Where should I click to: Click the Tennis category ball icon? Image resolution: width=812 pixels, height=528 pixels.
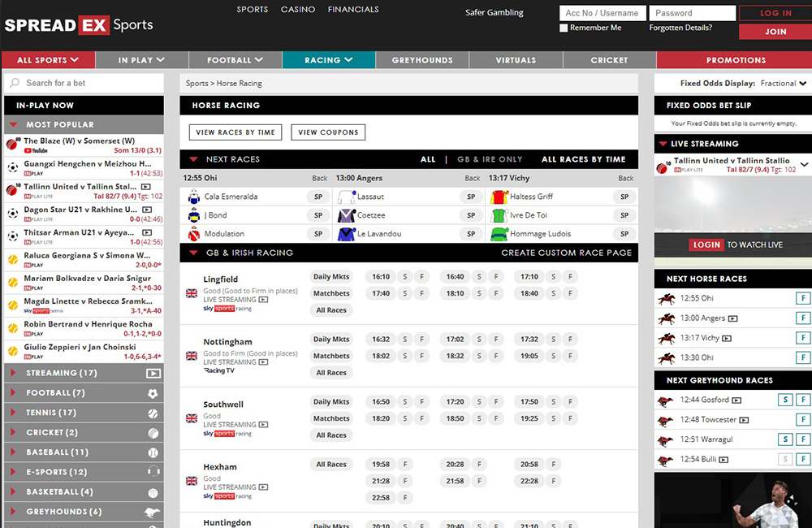tap(153, 413)
